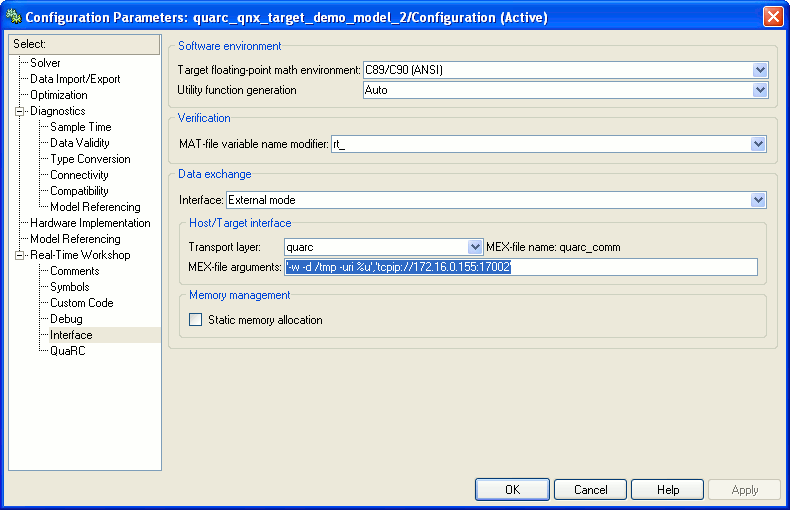The image size is (790, 510).
Task: Open the Debug page
Action: 66,319
